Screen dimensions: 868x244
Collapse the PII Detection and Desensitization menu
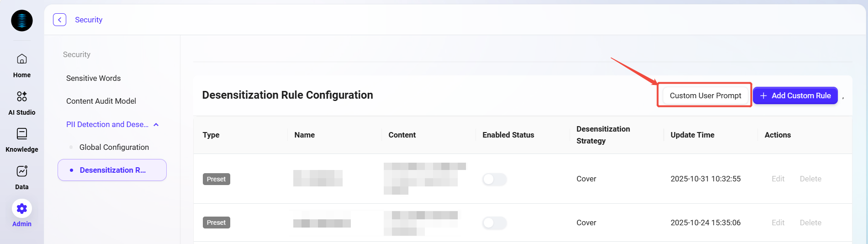coord(156,125)
